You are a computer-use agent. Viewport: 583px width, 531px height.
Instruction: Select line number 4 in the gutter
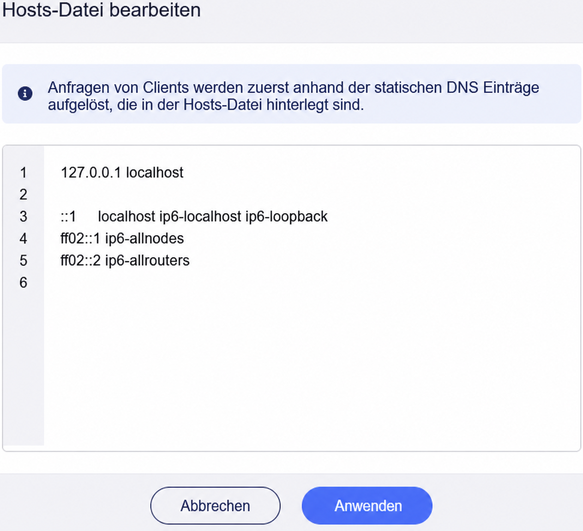(23, 238)
